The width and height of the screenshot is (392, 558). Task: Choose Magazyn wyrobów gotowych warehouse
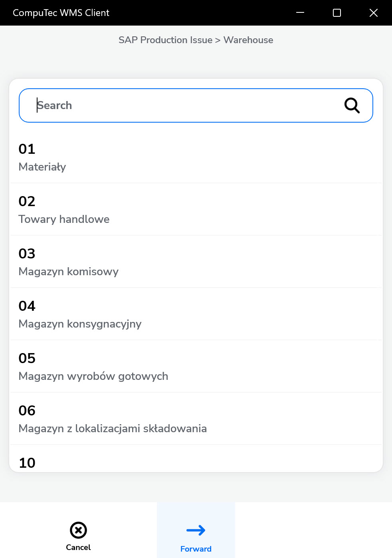[196, 367]
